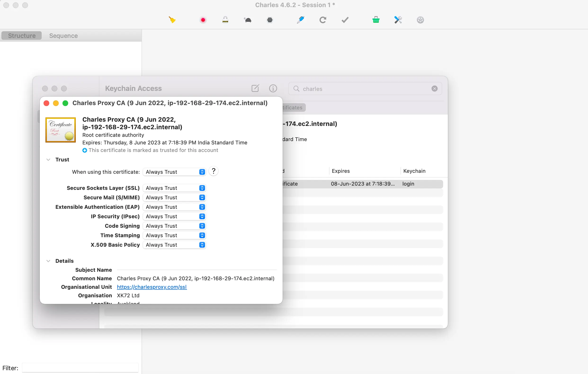Screen dimensions: 588x374
Task: Click the broom Clear Session icon
Action: tap(172, 20)
